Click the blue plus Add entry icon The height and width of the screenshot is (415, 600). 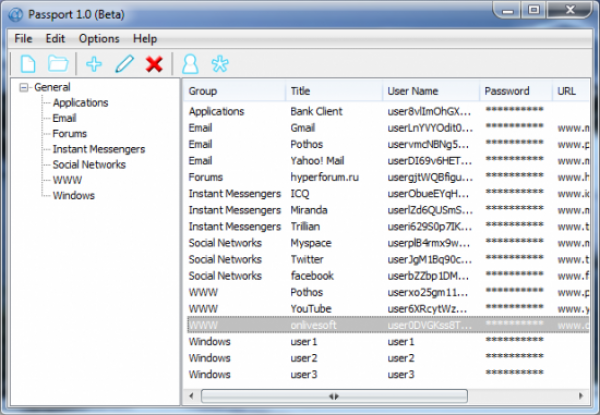(x=94, y=64)
